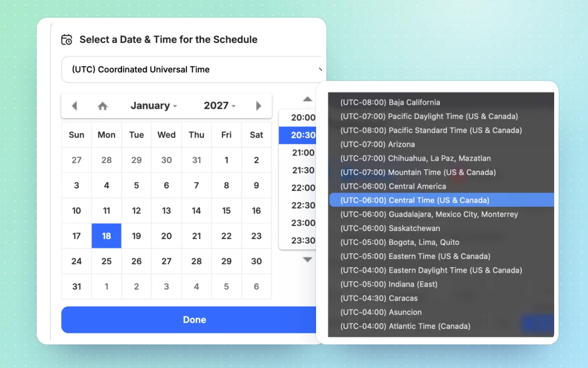Go to previous month with left arrow
Viewport: 588px width, 368px height.
tap(74, 106)
